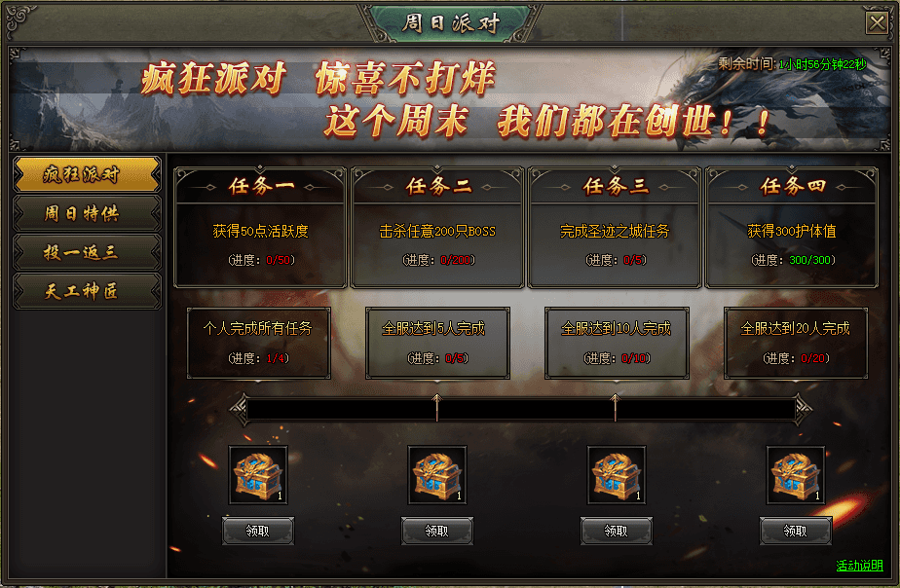Screen dimensions: 900x588
Task: Open the 天工神匠 tab
Action: coord(88,291)
